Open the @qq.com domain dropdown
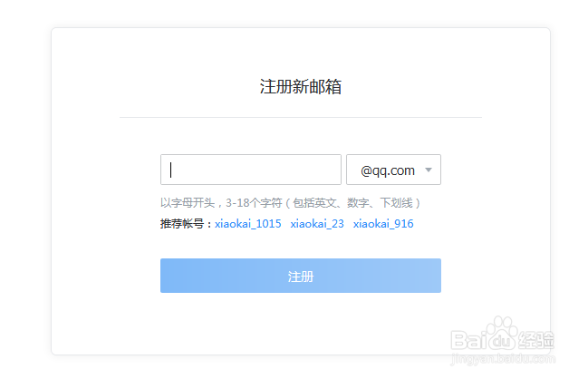The width and height of the screenshot is (588, 379). (393, 170)
